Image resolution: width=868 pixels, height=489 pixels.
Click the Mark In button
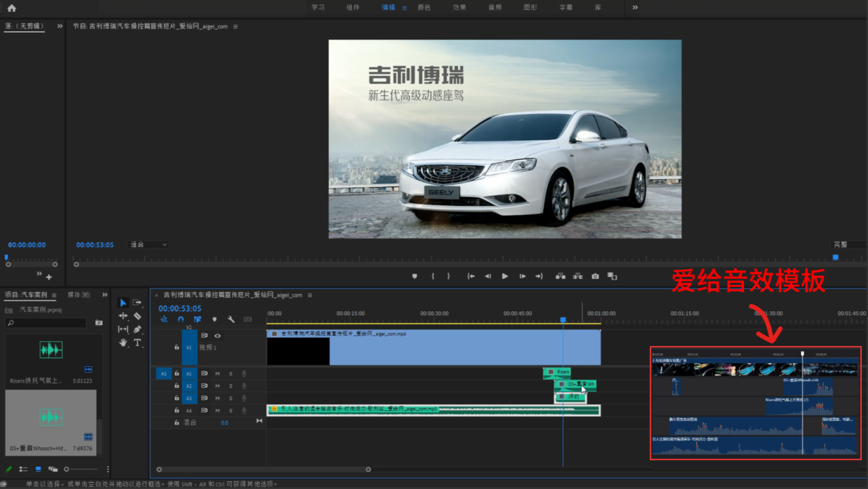[x=433, y=276]
